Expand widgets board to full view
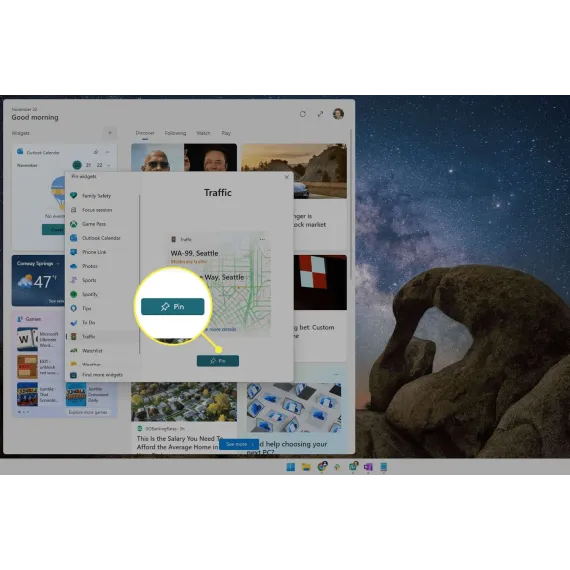 tap(320, 114)
